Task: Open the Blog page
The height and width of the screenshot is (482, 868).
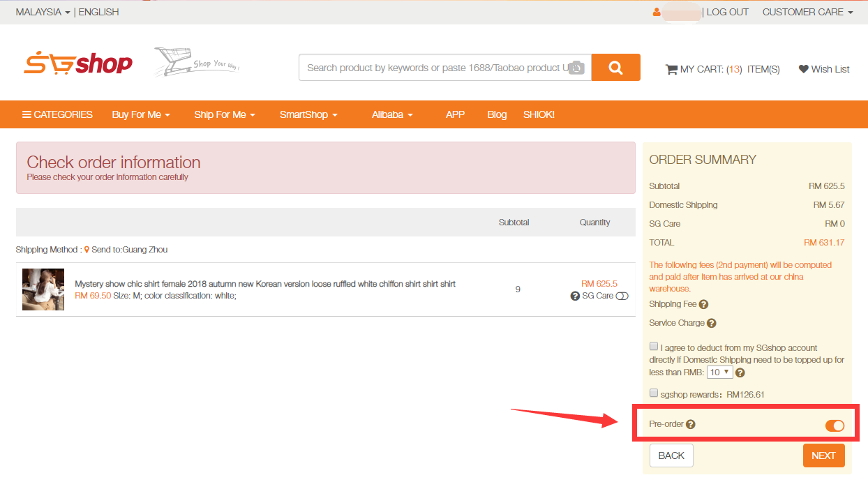Action: (x=497, y=114)
